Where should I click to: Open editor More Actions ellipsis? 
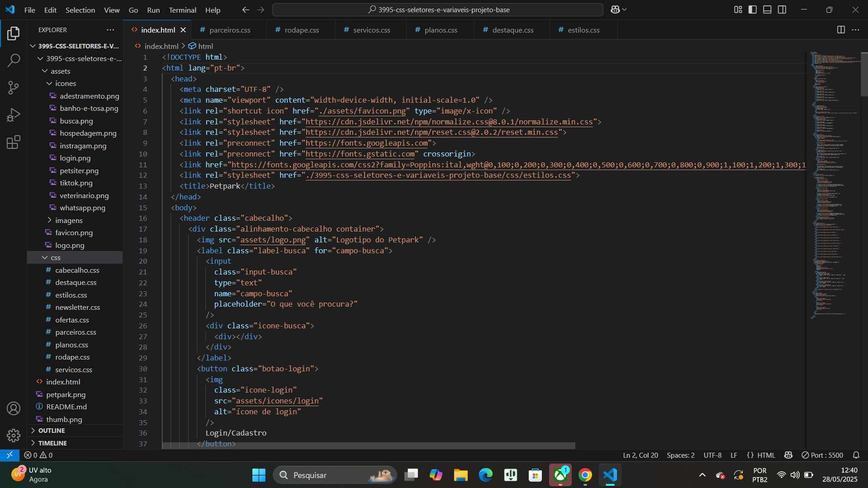tap(855, 30)
